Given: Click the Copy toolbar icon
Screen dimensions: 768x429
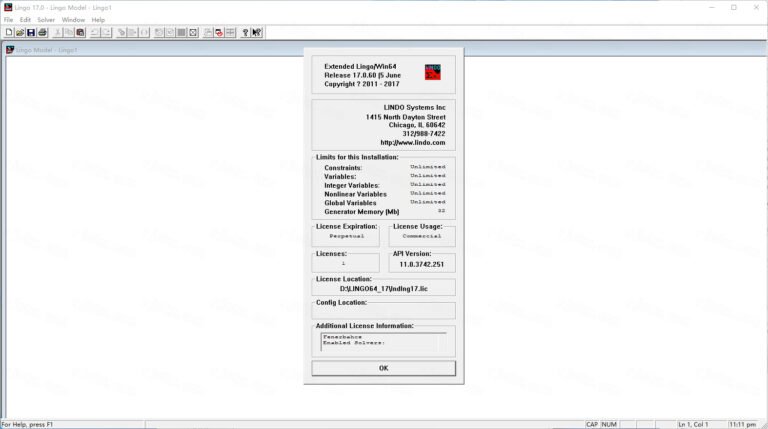Looking at the screenshot, I should point(69,32).
